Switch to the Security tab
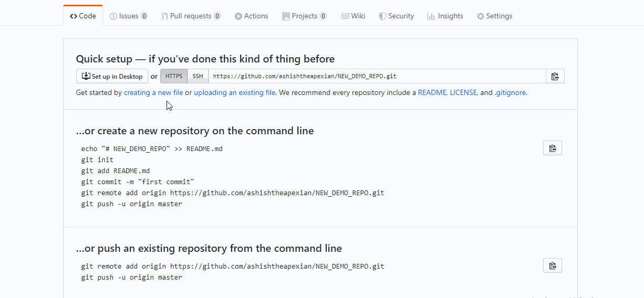The width and height of the screenshot is (644, 298). coord(396,16)
